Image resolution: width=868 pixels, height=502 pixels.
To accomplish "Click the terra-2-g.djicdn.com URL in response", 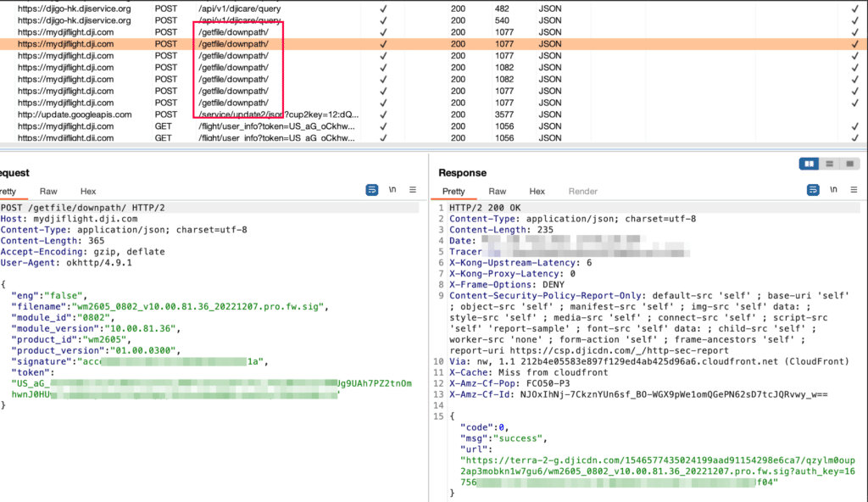I will coord(658,471).
